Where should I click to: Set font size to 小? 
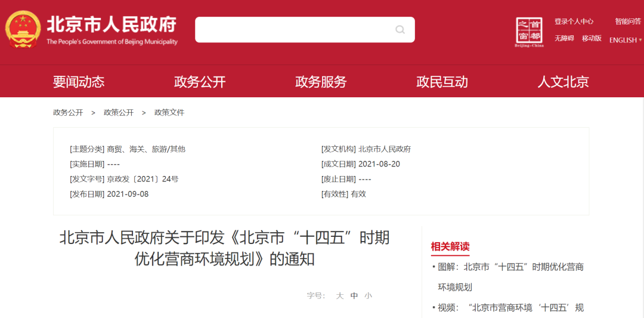(368, 295)
